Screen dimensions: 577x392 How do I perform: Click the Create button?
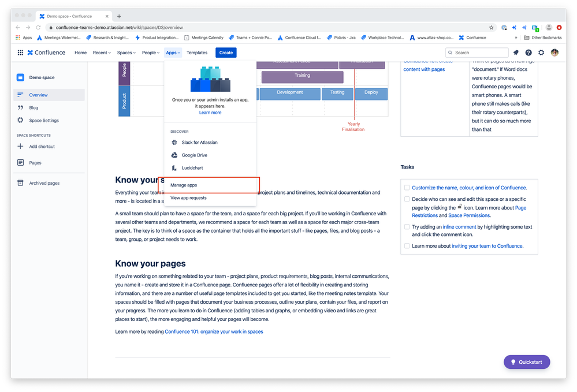(226, 53)
